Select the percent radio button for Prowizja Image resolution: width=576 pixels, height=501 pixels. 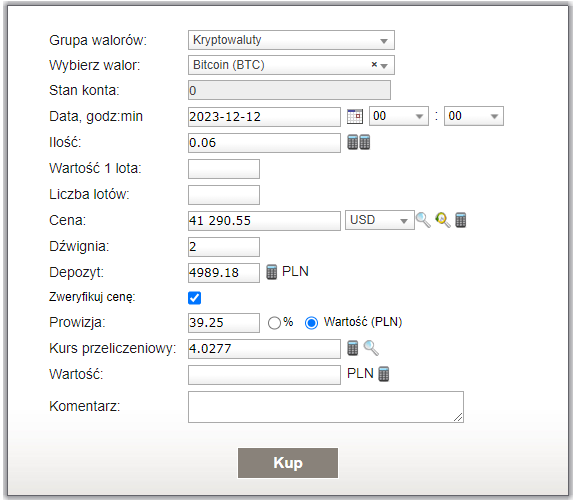[274, 323]
